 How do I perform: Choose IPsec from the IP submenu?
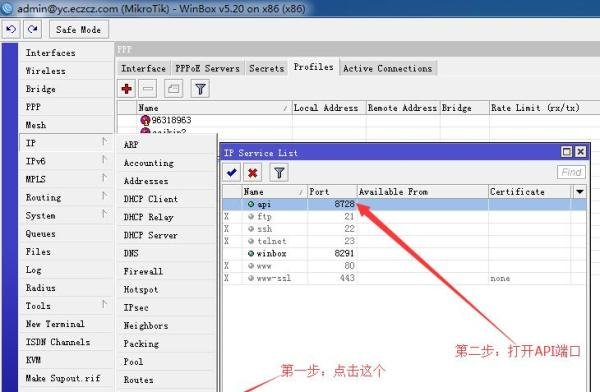(166, 307)
